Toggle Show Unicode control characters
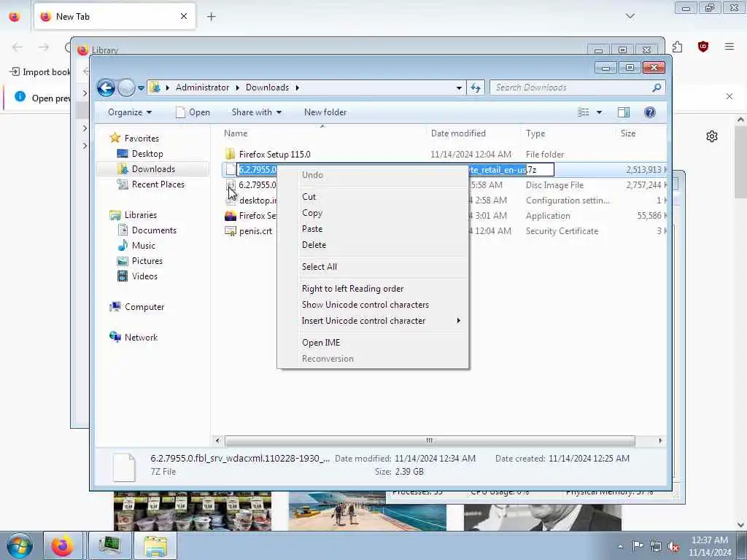Image resolution: width=747 pixels, height=560 pixels. tap(365, 305)
